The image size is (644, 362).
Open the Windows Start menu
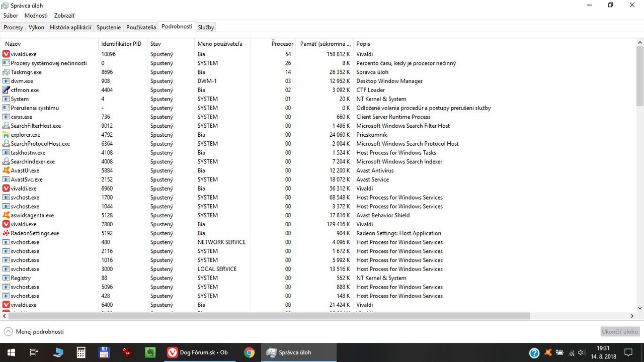tap(11, 352)
